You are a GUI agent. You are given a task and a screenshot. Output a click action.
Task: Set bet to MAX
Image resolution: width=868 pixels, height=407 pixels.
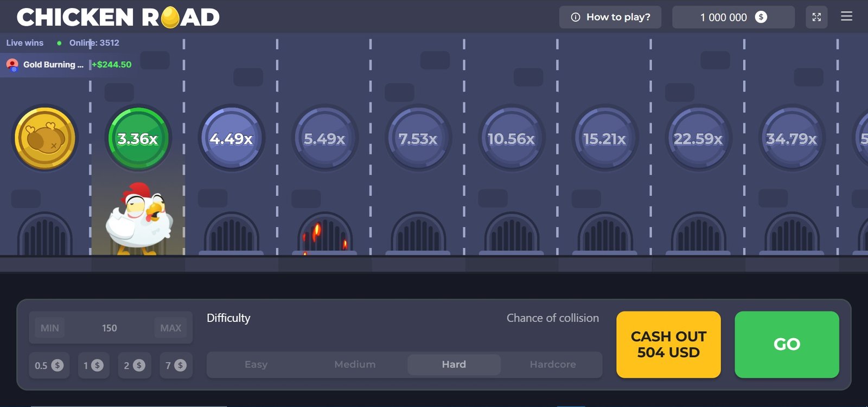click(170, 328)
